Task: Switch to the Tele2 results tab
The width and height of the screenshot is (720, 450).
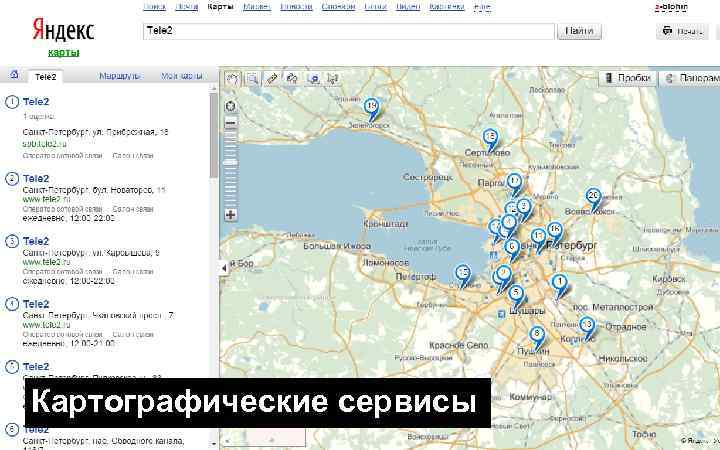Action: pyautogui.click(x=45, y=77)
